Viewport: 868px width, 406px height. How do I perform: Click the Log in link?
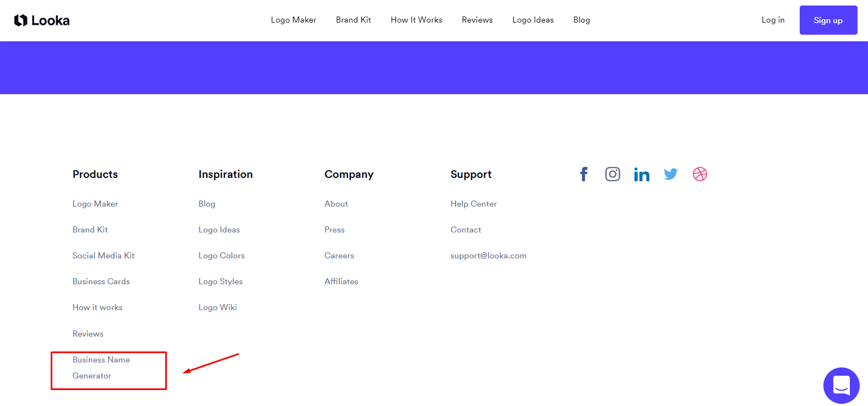pyautogui.click(x=773, y=20)
